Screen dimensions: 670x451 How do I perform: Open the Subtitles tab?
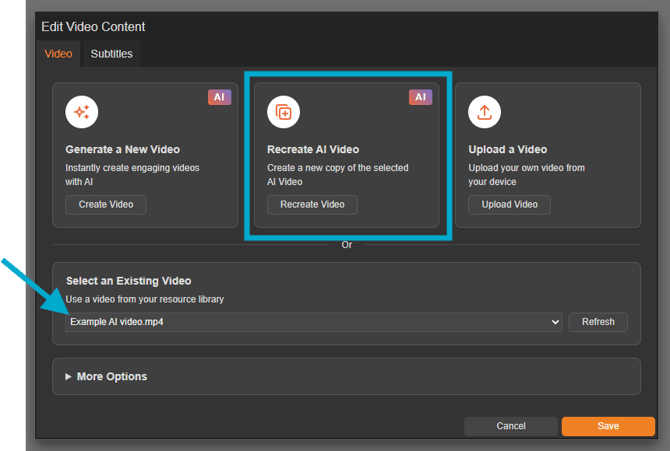pyautogui.click(x=111, y=54)
